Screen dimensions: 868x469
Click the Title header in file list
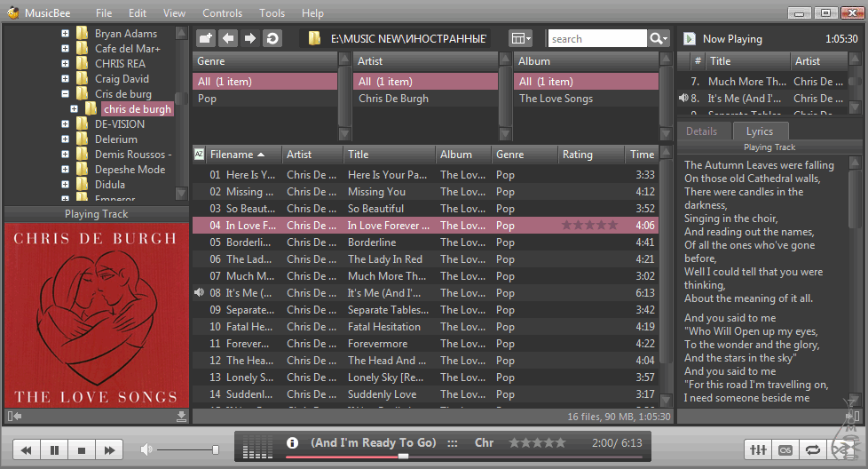(x=389, y=155)
